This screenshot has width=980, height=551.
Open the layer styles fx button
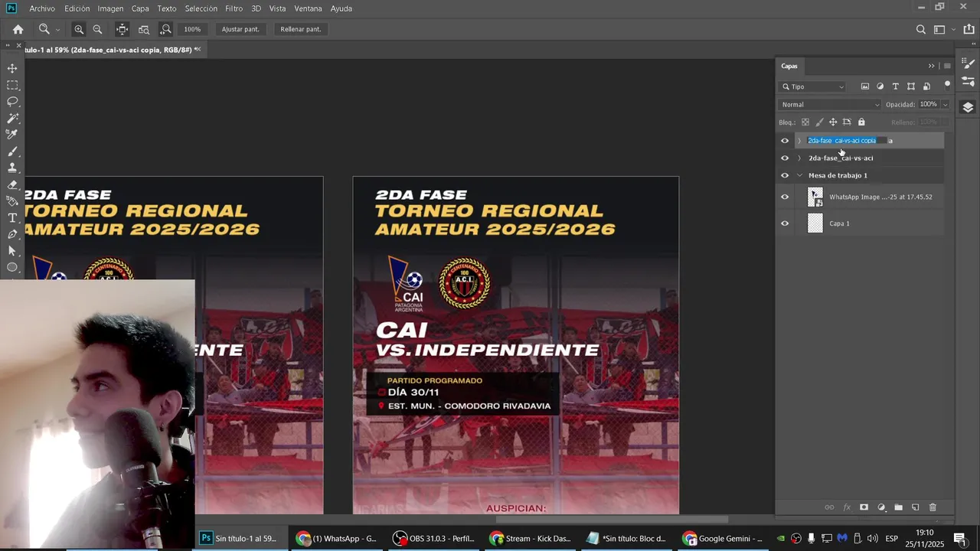click(847, 507)
